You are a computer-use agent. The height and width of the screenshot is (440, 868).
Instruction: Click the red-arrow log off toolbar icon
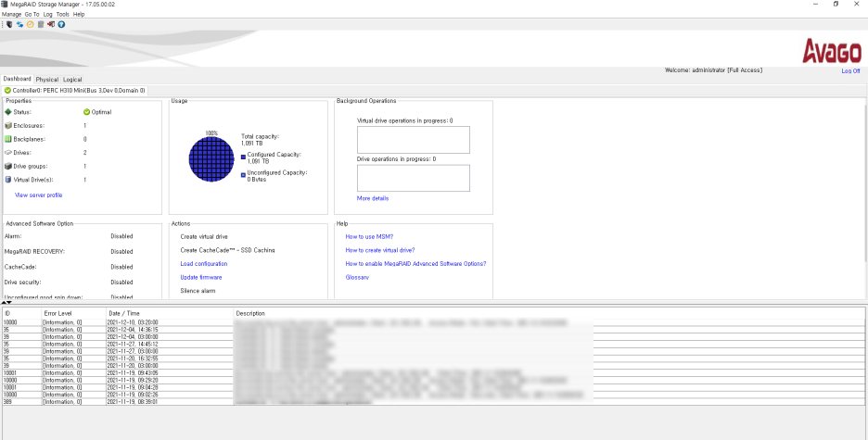pos(51,24)
